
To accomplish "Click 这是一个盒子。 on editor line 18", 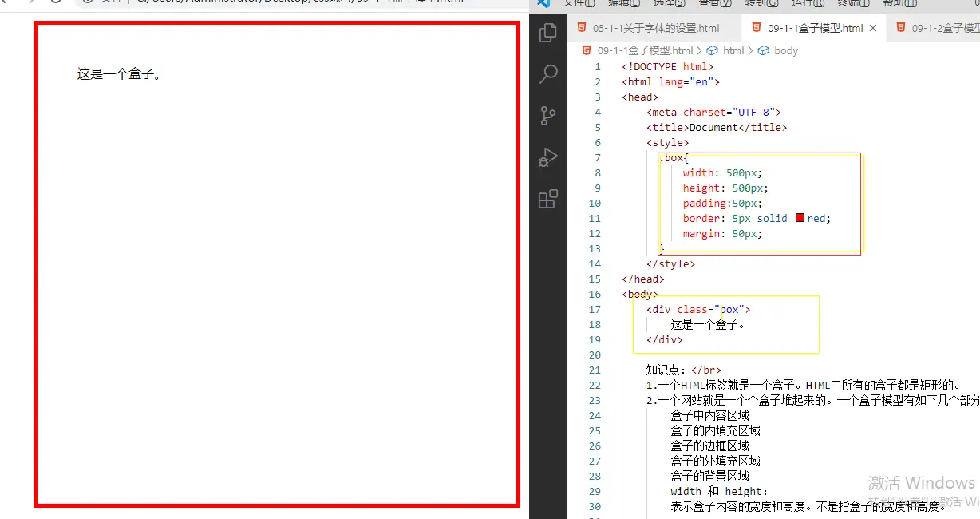I will 709,324.
